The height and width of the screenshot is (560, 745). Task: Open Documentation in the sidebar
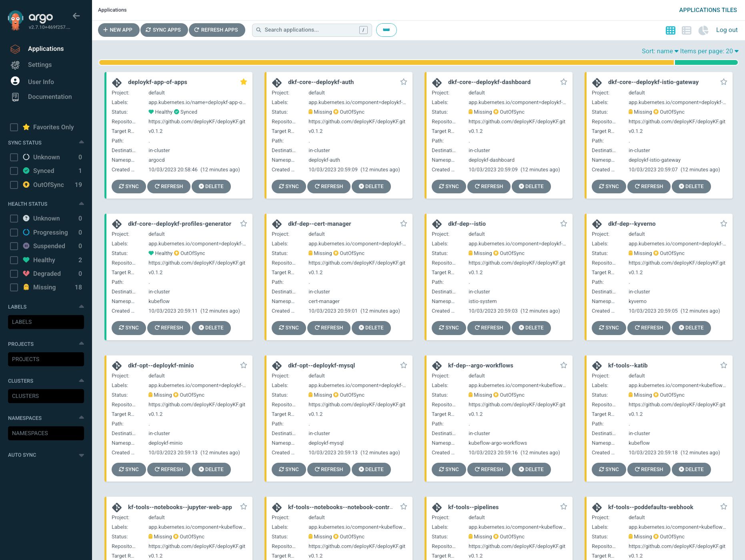[50, 97]
